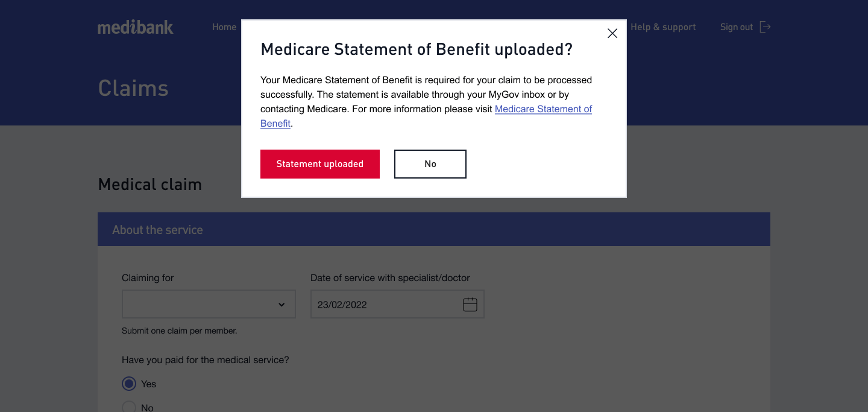Viewport: 868px width, 412px height.
Task: Click the Medical claim heading
Action: click(150, 184)
